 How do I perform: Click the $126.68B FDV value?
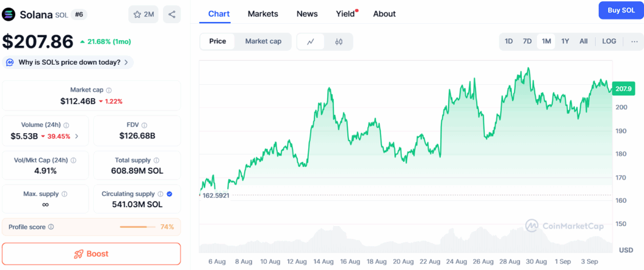click(x=137, y=136)
